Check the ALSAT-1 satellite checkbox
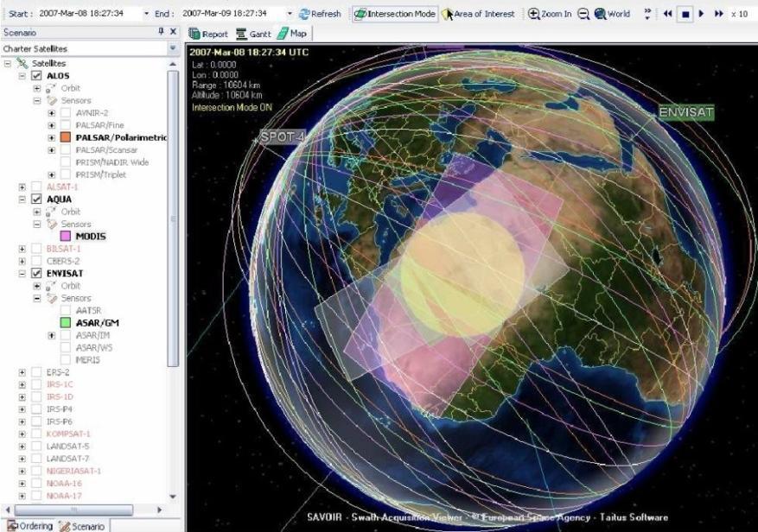 36,187
